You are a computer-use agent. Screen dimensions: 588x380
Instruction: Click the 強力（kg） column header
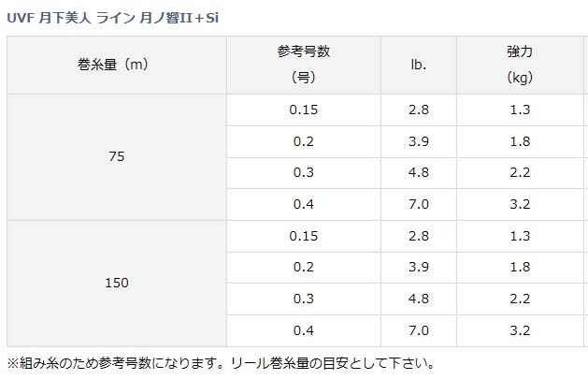click(x=520, y=65)
